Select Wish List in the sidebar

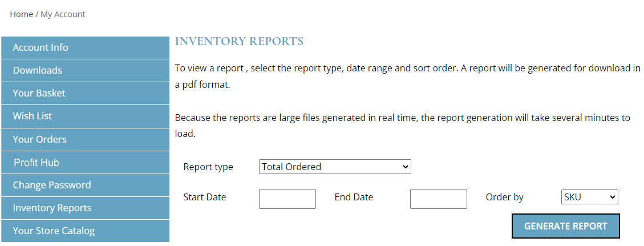click(x=86, y=116)
